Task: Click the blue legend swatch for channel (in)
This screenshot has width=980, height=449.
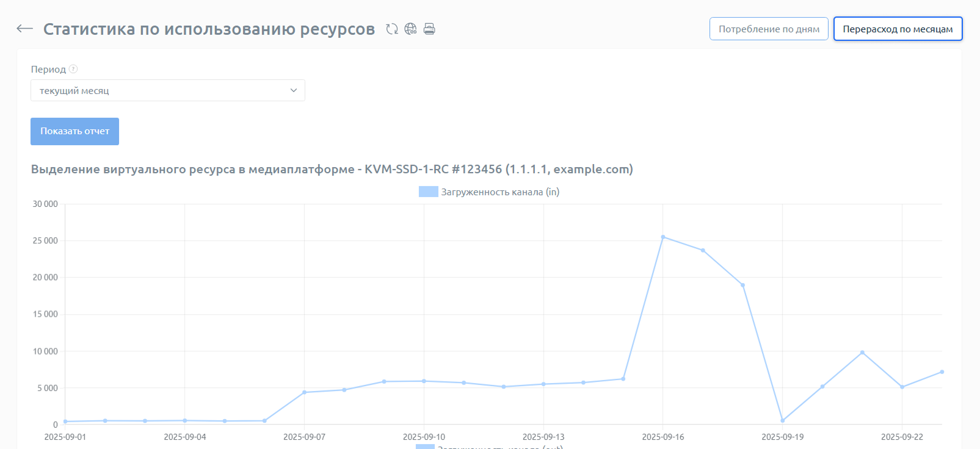Action: (x=428, y=192)
